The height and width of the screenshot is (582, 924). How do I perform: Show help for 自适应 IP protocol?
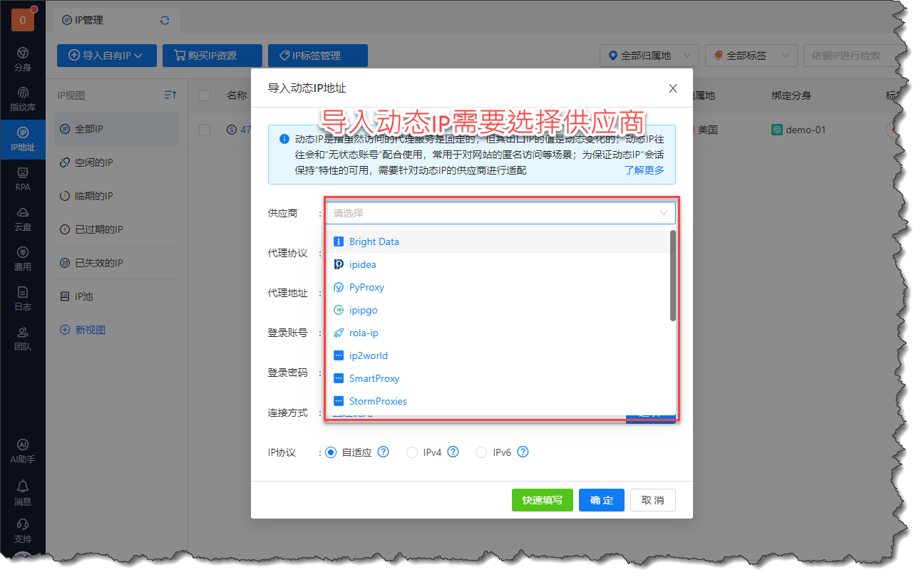click(383, 452)
